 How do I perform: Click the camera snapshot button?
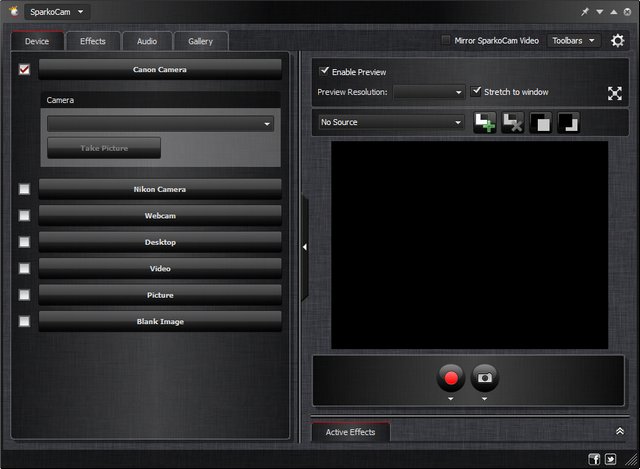click(x=484, y=378)
